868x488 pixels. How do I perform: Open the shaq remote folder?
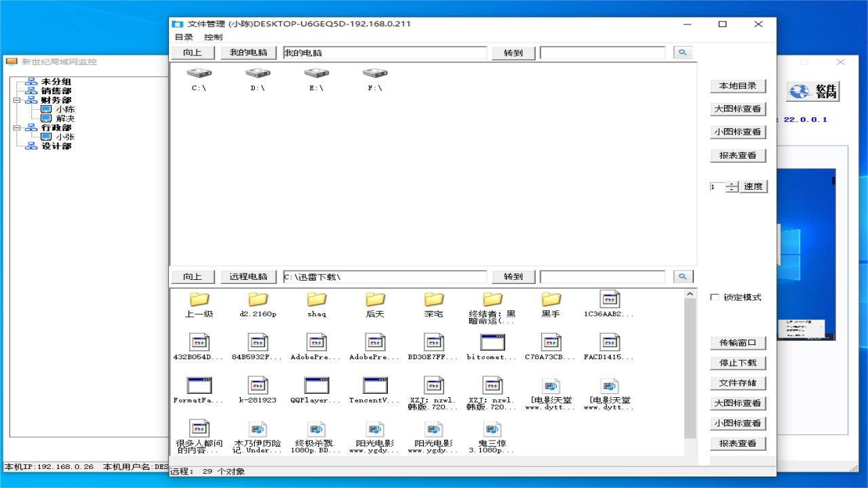[x=316, y=300]
